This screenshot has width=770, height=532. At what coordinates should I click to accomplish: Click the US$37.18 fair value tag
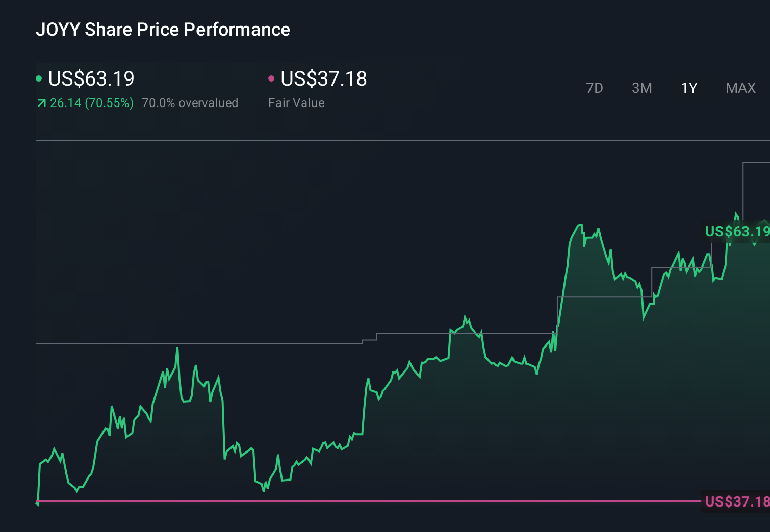(x=734, y=502)
